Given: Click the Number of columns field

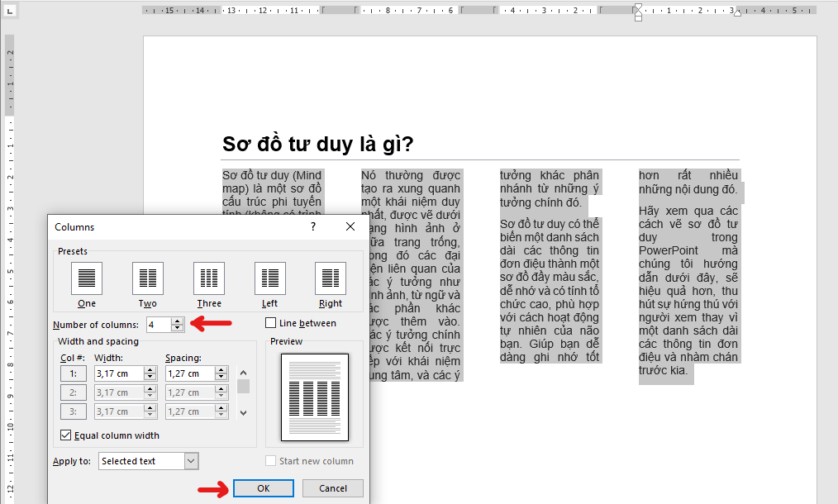Looking at the screenshot, I should pyautogui.click(x=159, y=325).
